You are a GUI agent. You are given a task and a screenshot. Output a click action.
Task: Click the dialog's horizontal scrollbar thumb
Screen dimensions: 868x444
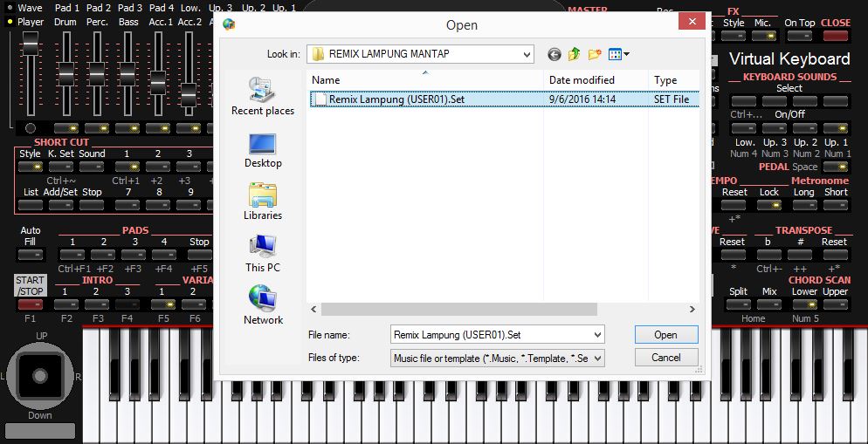point(459,309)
